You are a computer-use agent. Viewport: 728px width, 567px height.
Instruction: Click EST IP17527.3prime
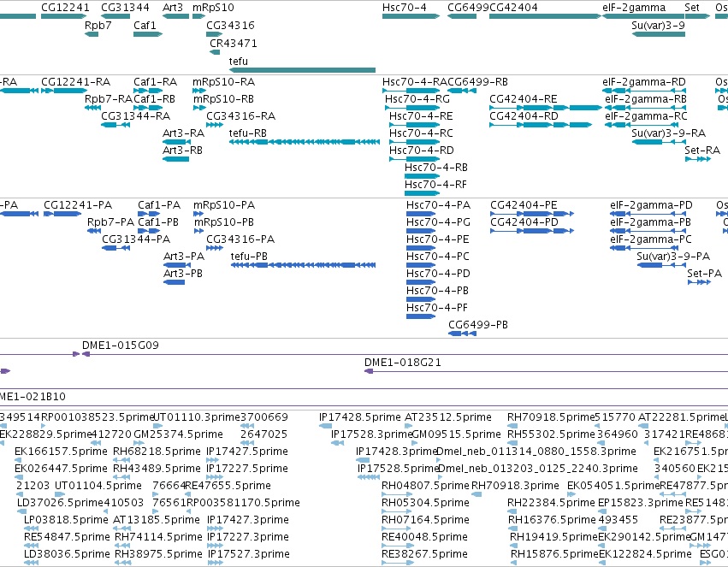215,563
